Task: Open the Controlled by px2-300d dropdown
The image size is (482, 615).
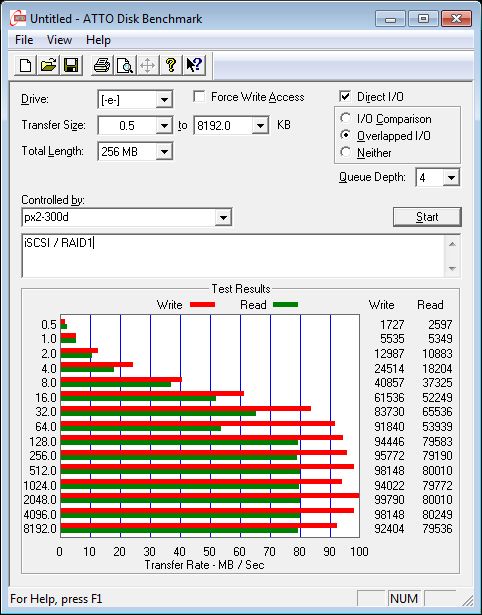Action: click(223, 217)
